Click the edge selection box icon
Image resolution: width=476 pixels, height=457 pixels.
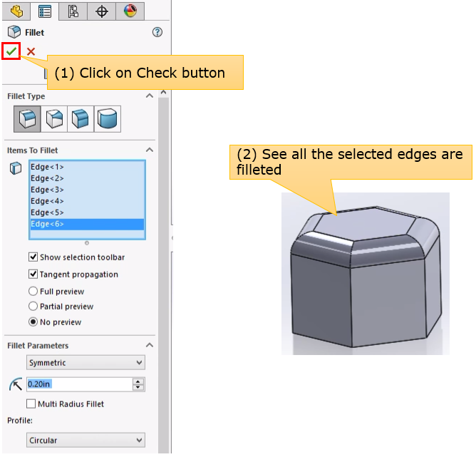[x=16, y=168]
